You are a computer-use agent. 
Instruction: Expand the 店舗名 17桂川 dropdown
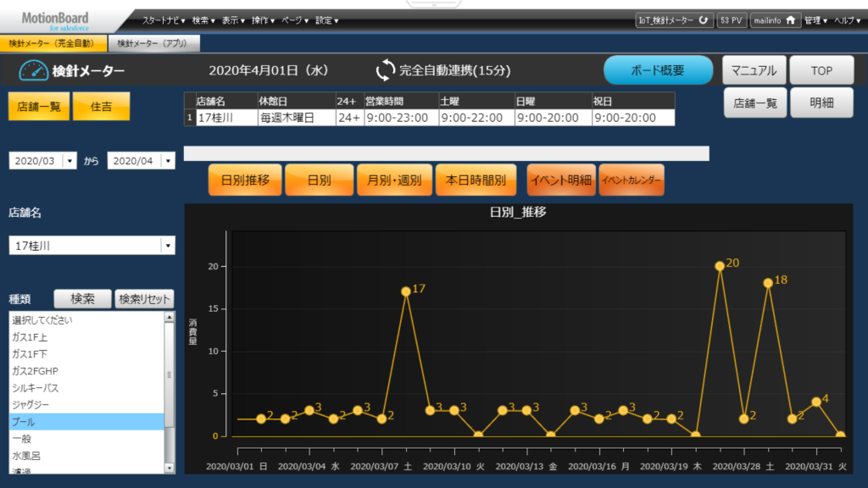click(x=168, y=246)
